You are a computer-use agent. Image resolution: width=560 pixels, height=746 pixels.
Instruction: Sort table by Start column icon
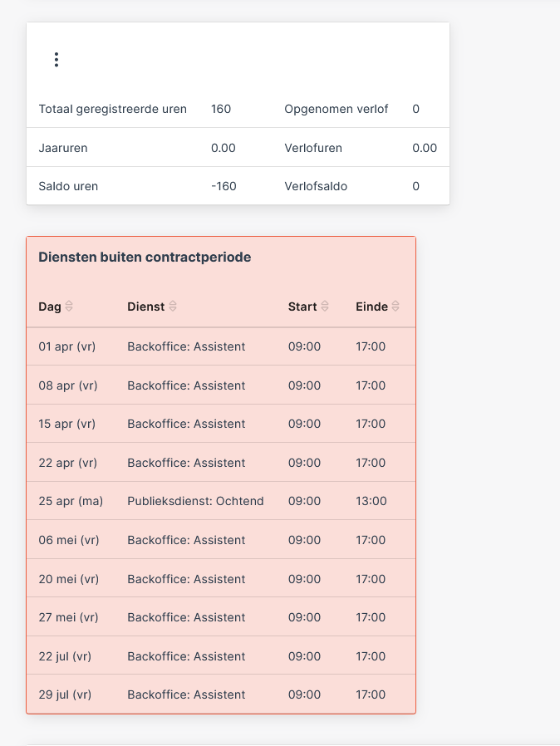tap(325, 307)
